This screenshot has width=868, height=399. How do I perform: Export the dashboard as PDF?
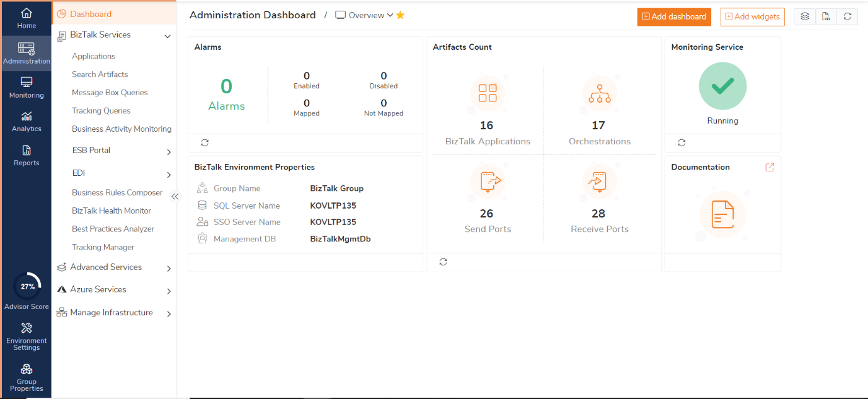826,17
